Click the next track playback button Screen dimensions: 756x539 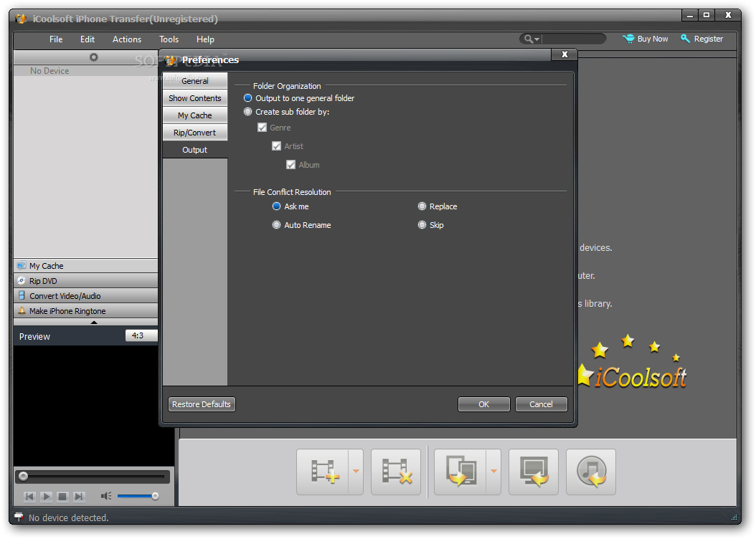click(79, 496)
